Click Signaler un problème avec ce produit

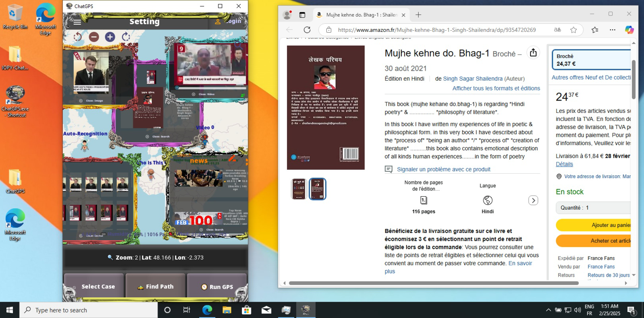[443, 169]
